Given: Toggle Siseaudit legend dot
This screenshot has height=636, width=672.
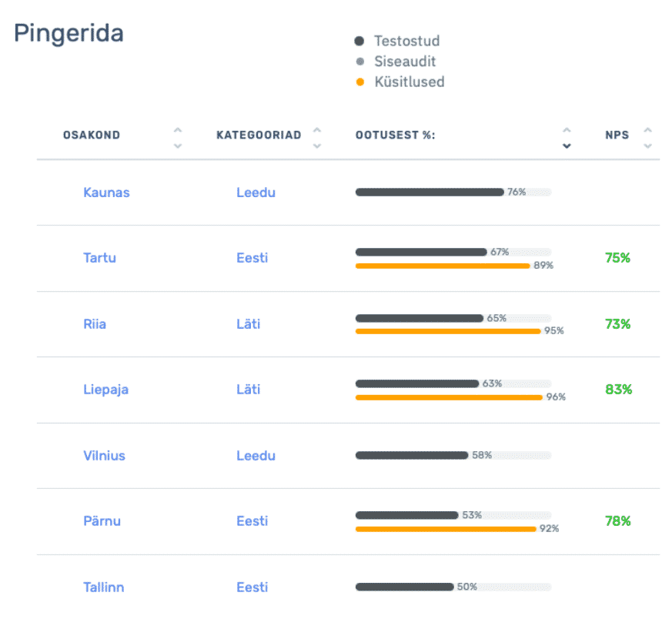Looking at the screenshot, I should point(359,62).
